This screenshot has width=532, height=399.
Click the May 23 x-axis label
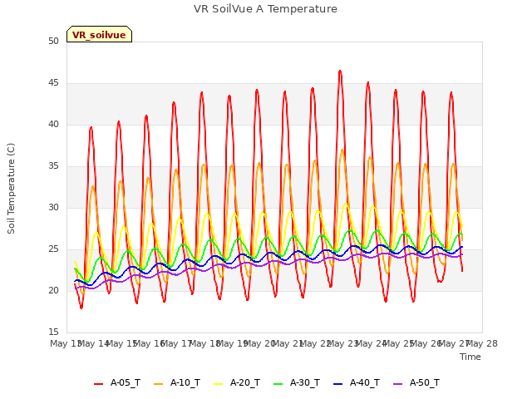[343, 343]
